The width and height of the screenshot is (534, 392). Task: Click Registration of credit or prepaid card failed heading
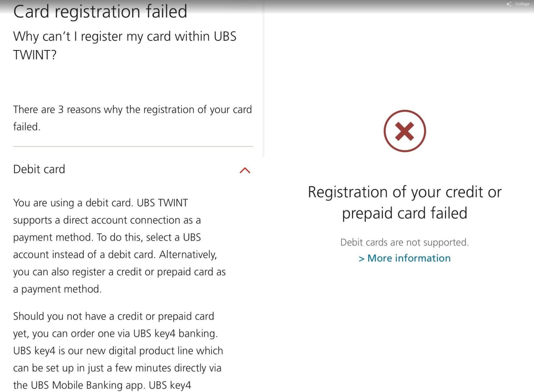pyautogui.click(x=404, y=202)
